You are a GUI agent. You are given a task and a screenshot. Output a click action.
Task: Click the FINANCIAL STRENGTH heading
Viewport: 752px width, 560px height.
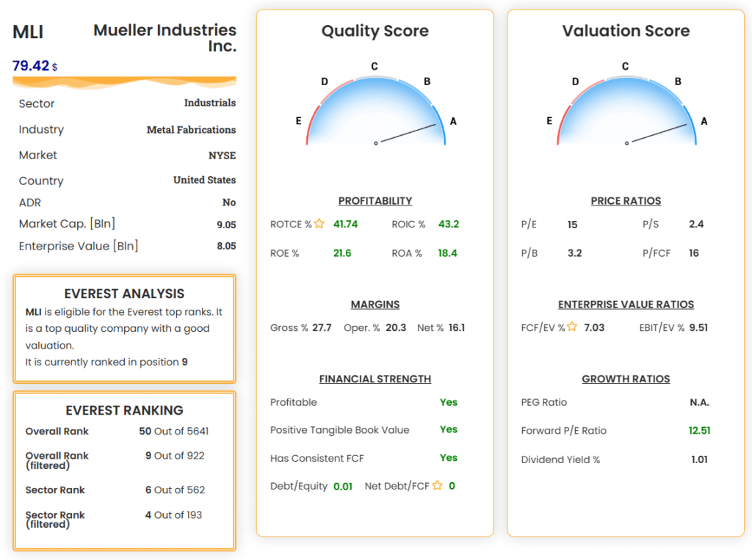click(x=375, y=379)
